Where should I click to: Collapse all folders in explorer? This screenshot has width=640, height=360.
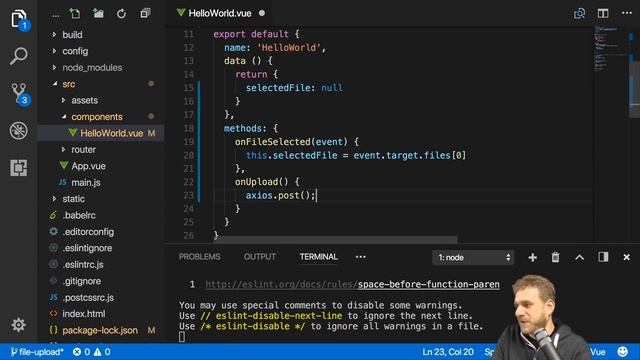tap(145, 13)
